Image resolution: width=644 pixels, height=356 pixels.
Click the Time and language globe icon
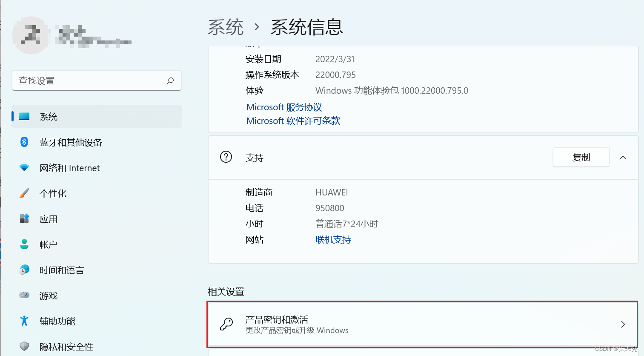click(24, 270)
